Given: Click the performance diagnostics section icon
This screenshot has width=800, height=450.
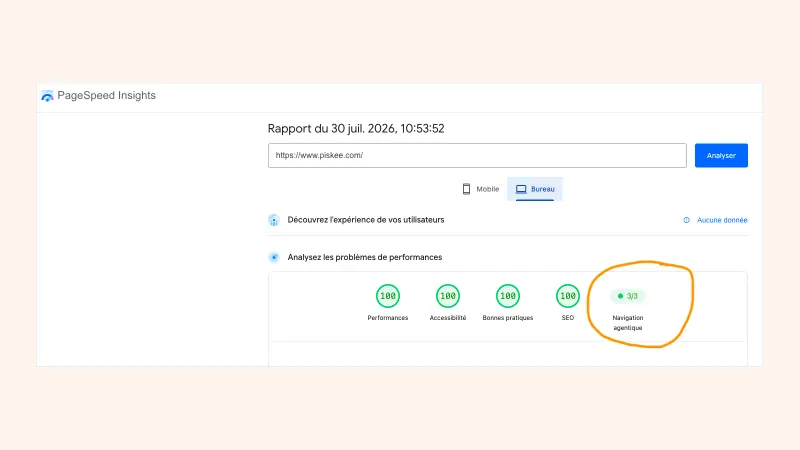Looking at the screenshot, I should coord(274,257).
